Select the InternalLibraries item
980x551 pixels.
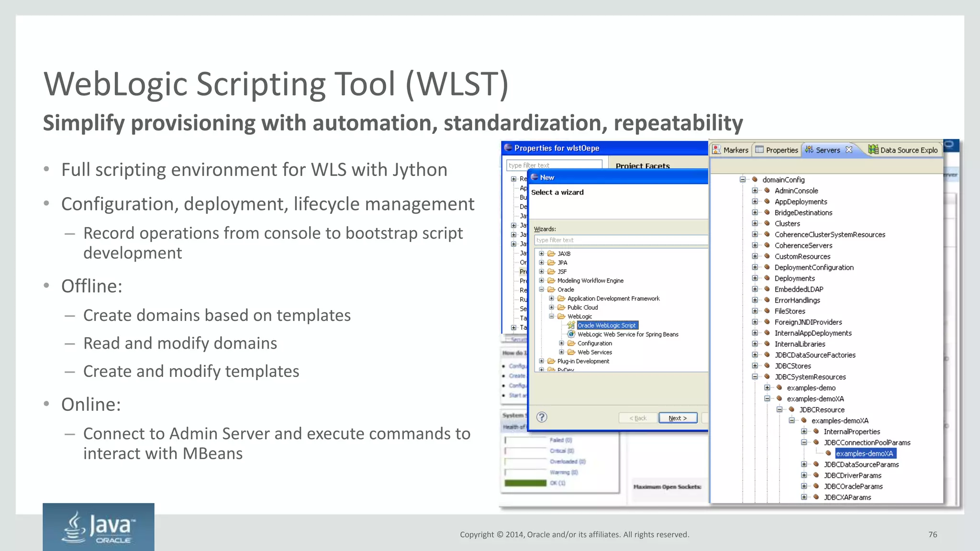coord(800,344)
